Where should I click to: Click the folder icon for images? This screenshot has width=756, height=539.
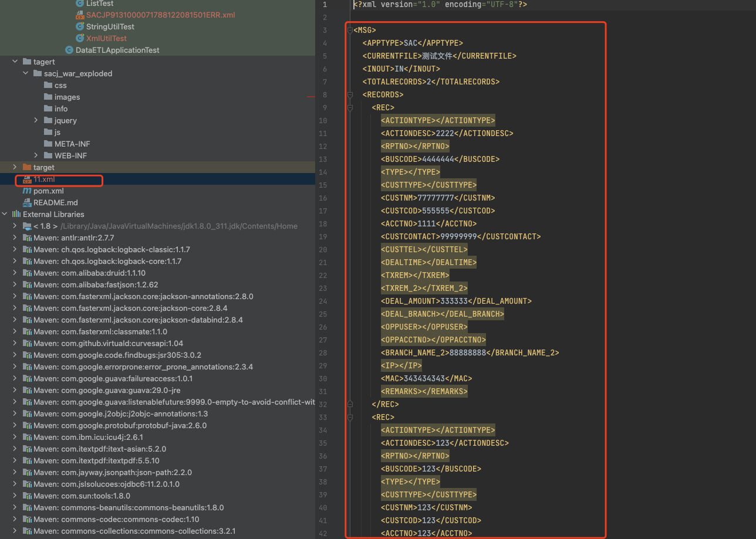pyautogui.click(x=48, y=97)
